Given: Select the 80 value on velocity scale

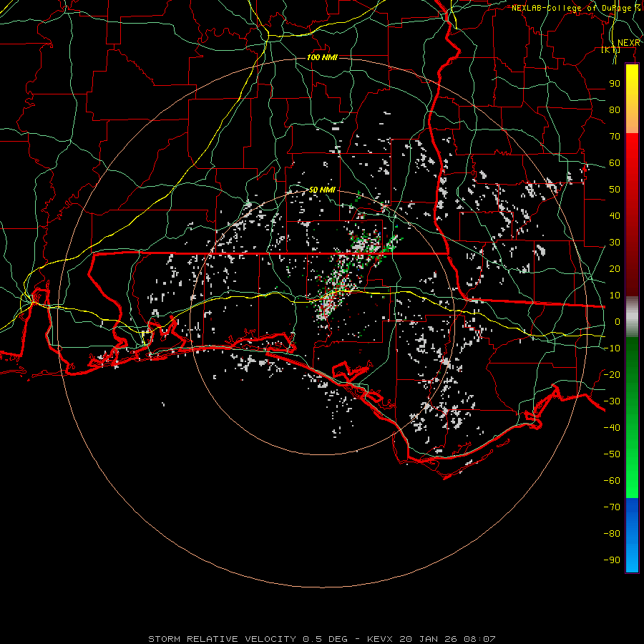Looking at the screenshot, I should click(x=615, y=109).
